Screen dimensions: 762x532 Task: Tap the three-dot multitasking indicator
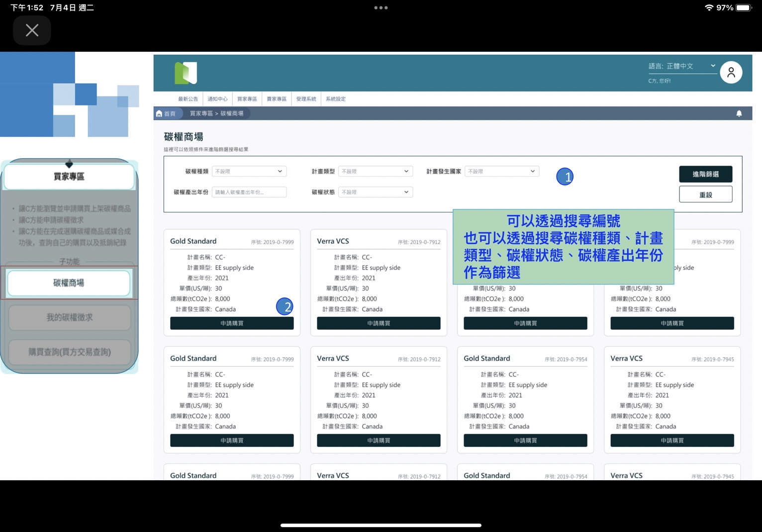[381, 7]
